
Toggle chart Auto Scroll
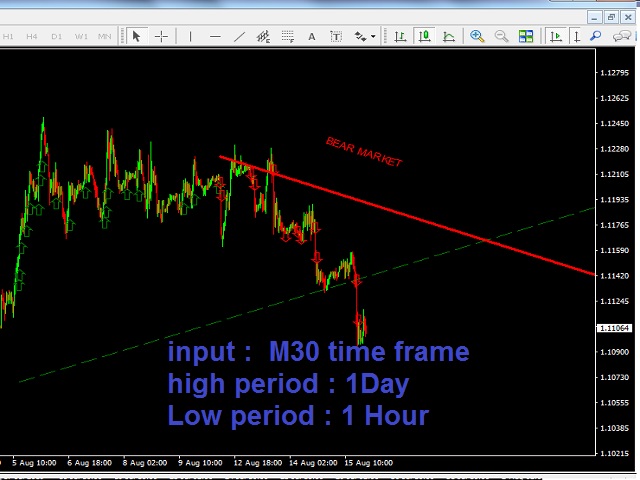point(556,36)
